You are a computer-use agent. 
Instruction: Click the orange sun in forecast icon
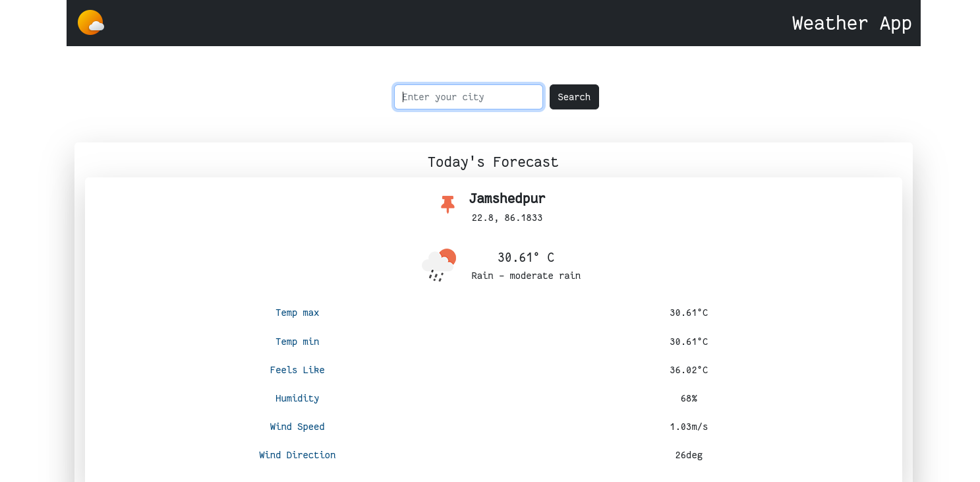pos(449,255)
